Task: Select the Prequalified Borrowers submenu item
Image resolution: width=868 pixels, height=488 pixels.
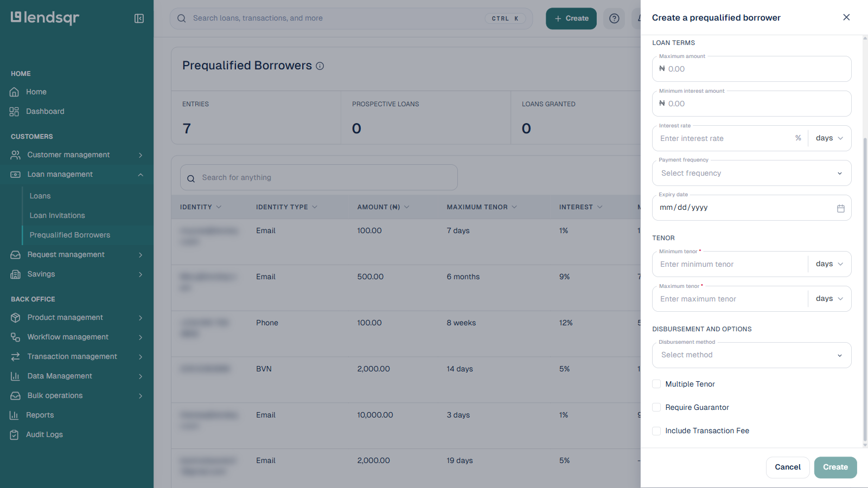Action: (x=70, y=235)
